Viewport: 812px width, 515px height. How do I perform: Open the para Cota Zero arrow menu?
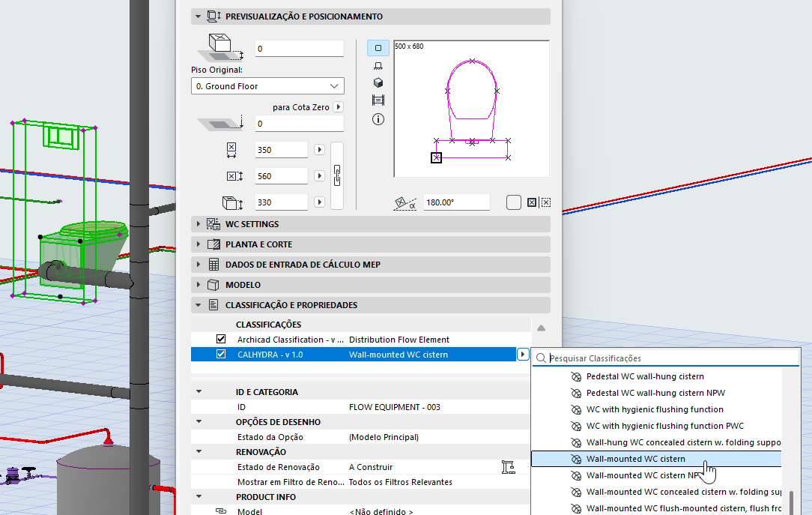pos(338,106)
